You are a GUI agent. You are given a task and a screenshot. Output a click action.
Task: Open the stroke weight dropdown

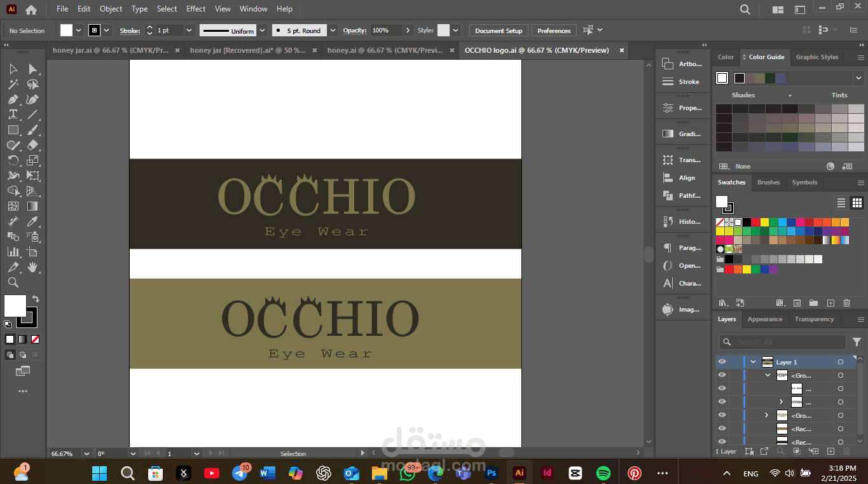coord(189,30)
